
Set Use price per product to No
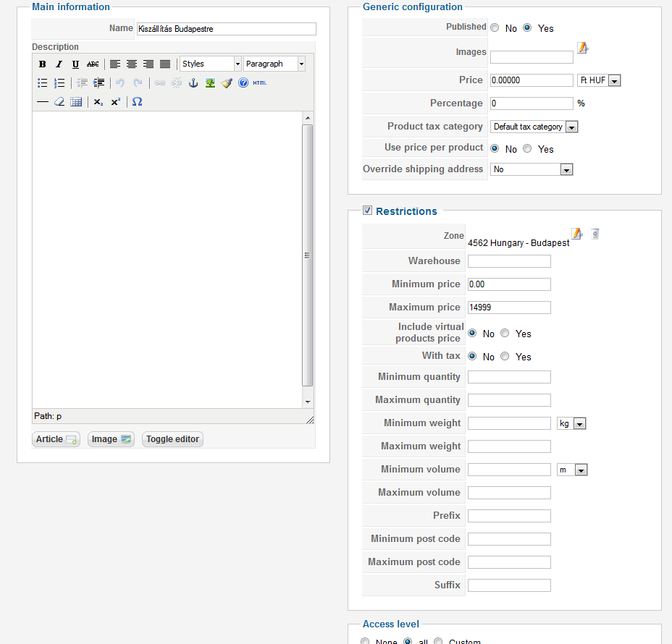pyautogui.click(x=495, y=148)
